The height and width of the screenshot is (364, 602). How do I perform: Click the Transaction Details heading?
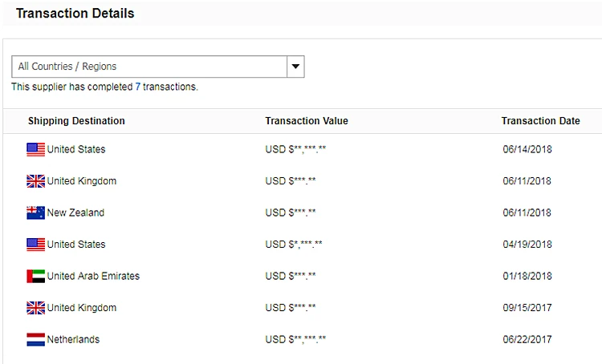[75, 14]
